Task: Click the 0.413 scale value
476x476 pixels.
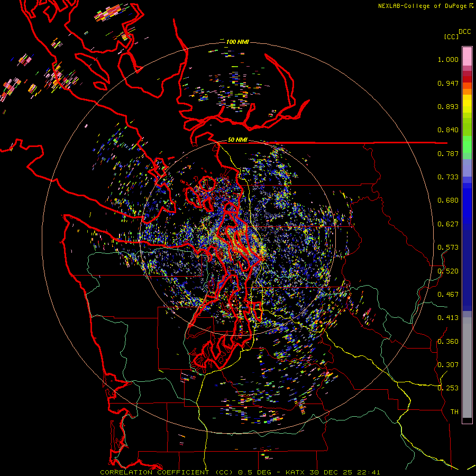Action: click(448, 318)
